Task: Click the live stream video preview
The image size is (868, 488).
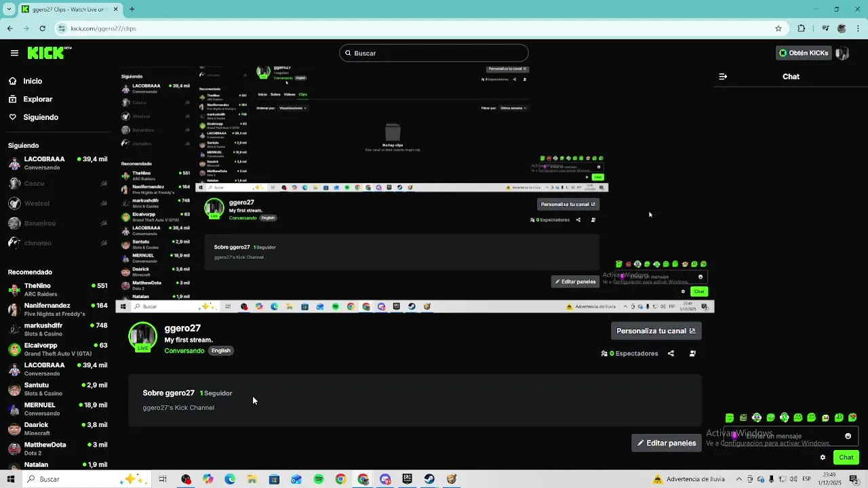Action: [x=415, y=190]
